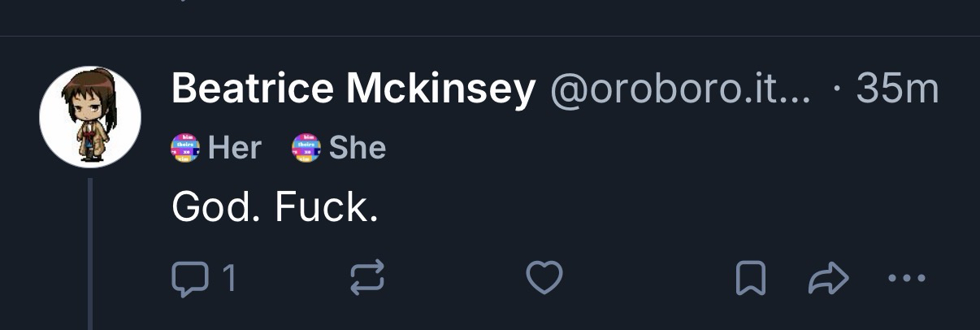Image resolution: width=980 pixels, height=330 pixels.
Task: Bookmark Beatrice Mckinsey's post
Action: (750, 280)
